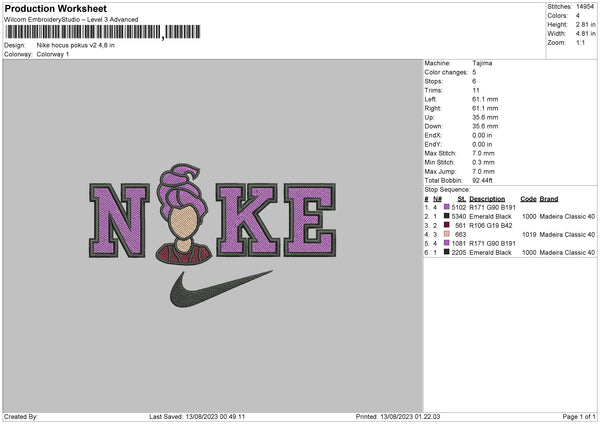Click the dark red swatch in row 3
Screen dimensions: 600x424
447,225
